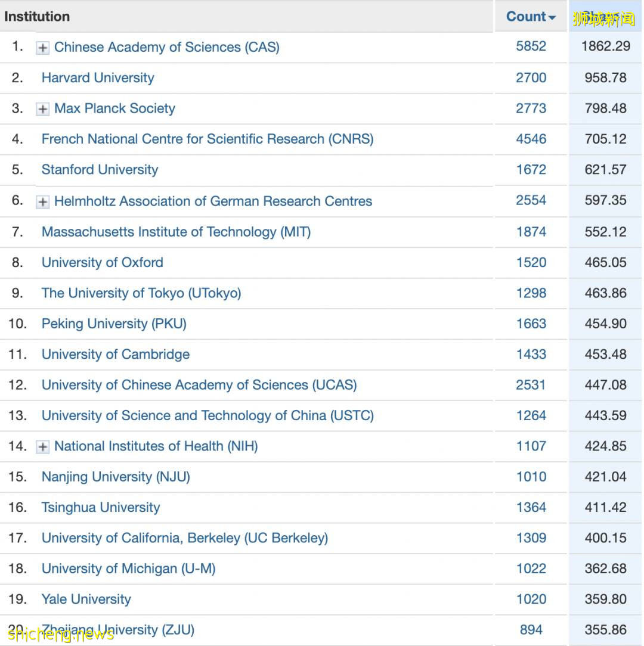Image resolution: width=644 pixels, height=646 pixels.
Task: Expand the Chinese Academy of Sciences entry
Action: 42,48
